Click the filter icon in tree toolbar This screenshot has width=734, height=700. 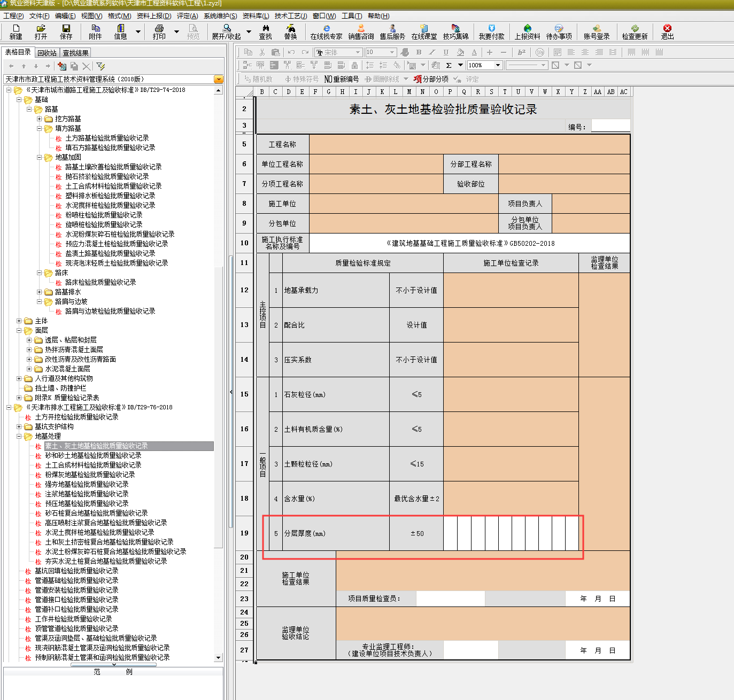point(101,66)
